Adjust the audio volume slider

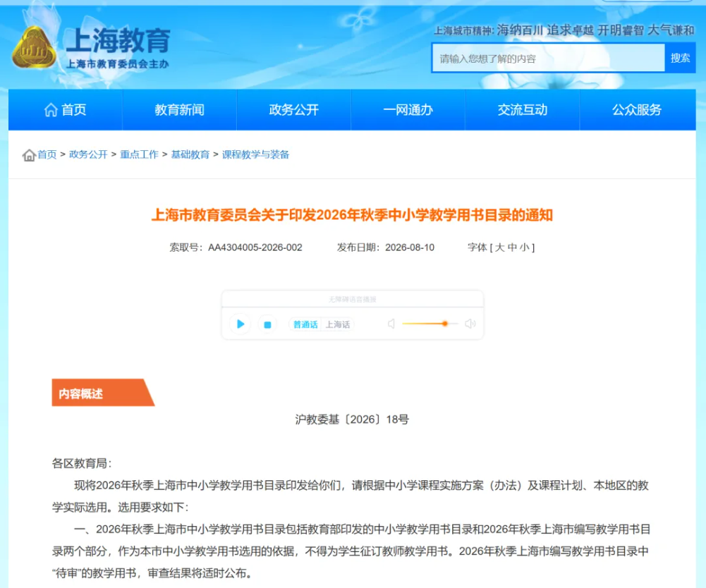tap(430, 324)
